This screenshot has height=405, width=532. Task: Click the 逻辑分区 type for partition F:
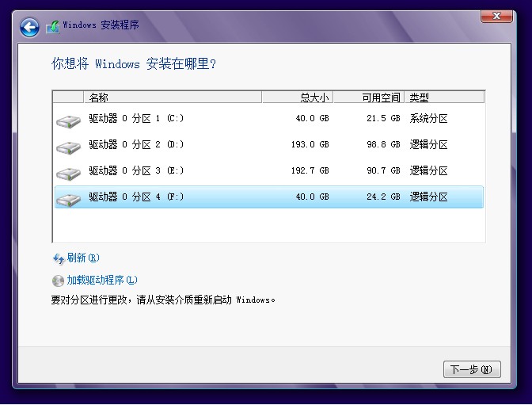tap(428, 197)
